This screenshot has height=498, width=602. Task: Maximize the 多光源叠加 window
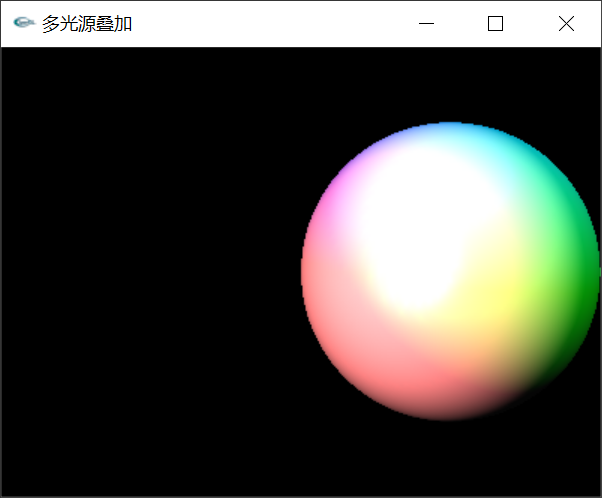495,24
